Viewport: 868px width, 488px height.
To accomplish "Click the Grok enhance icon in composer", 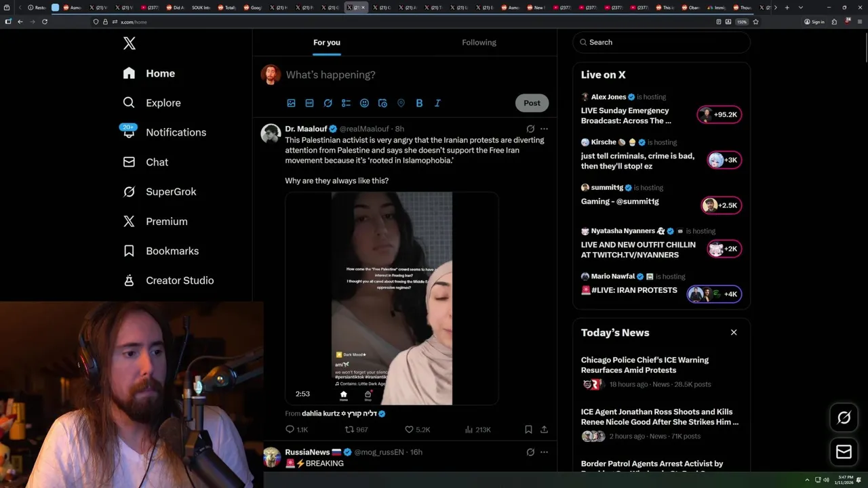I will click(x=328, y=103).
